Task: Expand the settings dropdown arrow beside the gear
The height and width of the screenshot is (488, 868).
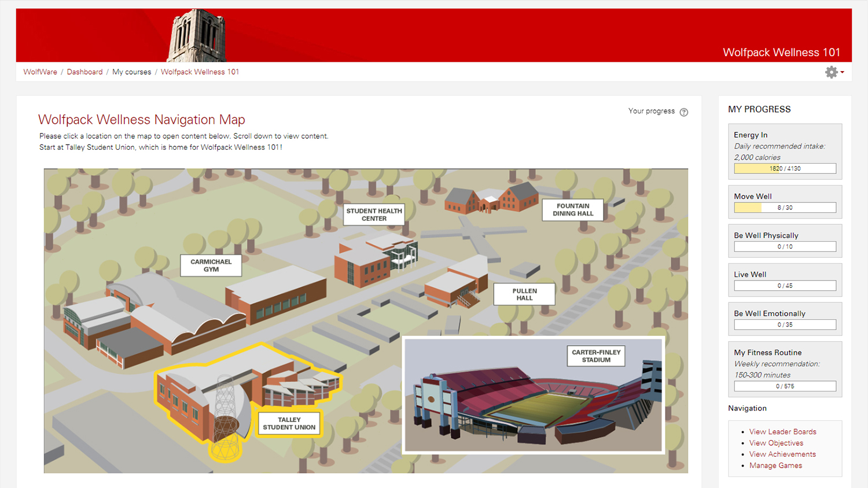Action: point(843,72)
